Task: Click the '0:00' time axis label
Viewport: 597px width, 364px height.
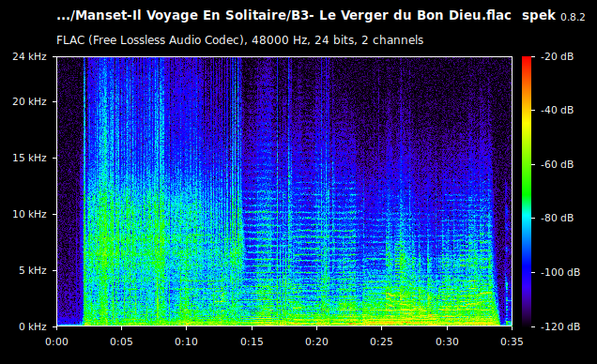Action: click(x=56, y=341)
